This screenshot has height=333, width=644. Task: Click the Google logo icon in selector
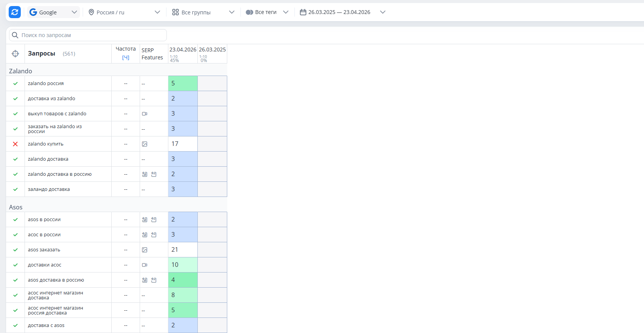pos(33,12)
